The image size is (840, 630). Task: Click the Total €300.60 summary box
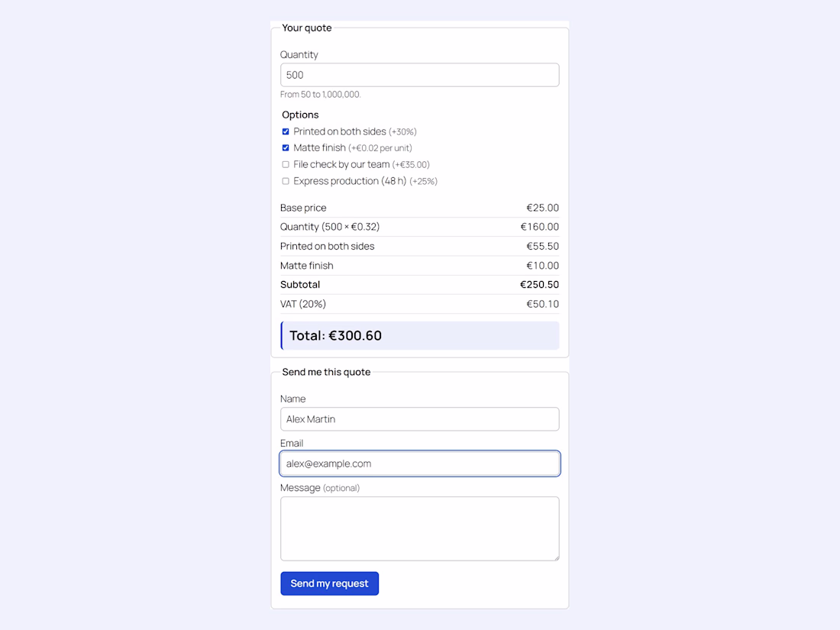pyautogui.click(x=419, y=336)
